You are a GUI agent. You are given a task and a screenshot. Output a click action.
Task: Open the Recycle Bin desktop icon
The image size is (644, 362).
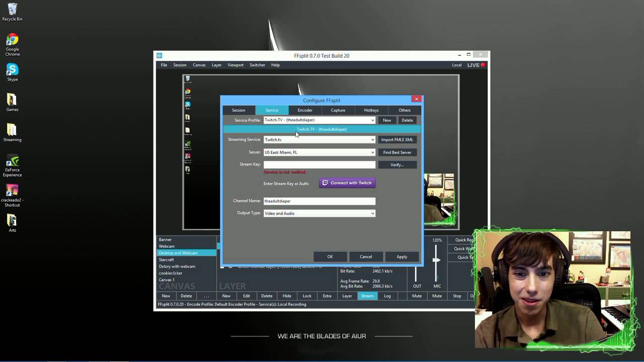pos(12,13)
